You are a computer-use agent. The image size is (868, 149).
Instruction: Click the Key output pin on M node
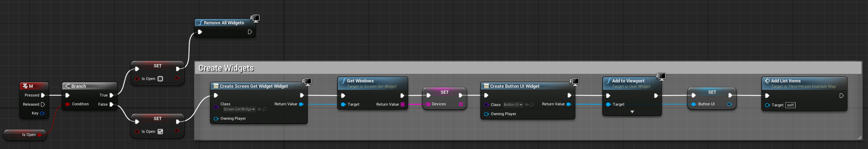pos(42,113)
